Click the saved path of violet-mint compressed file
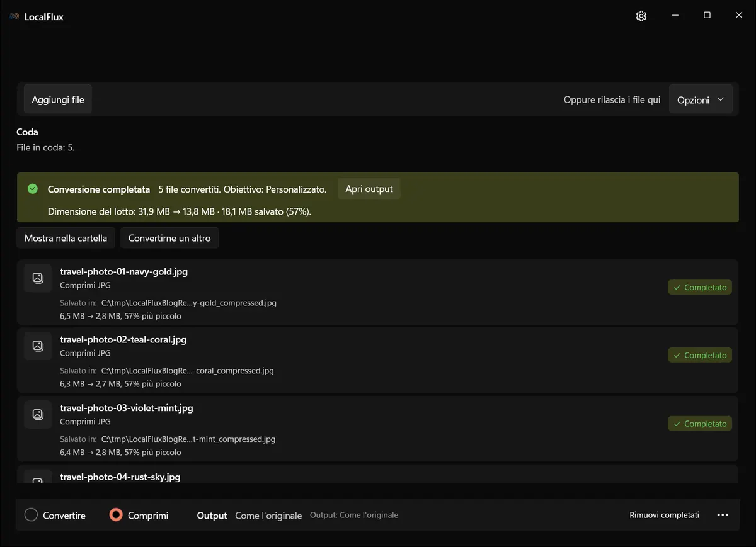This screenshot has height=547, width=756. pos(188,439)
